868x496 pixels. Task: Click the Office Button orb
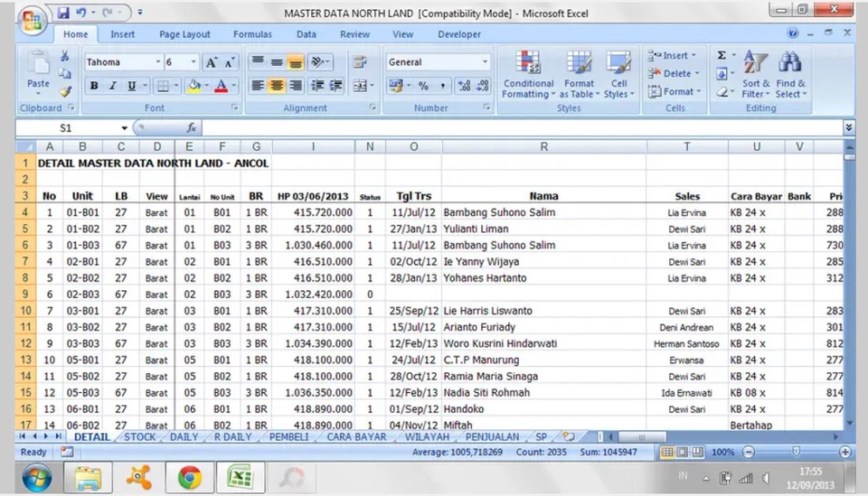[32, 21]
